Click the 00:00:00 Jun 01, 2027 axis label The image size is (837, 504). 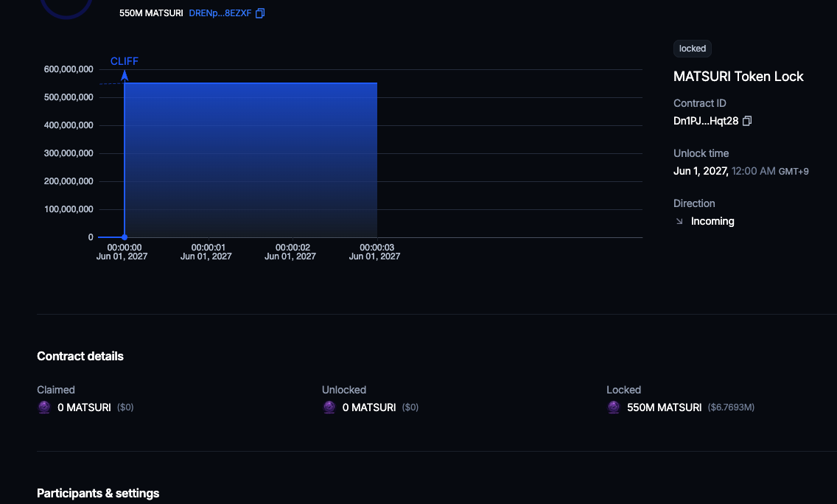(122, 252)
